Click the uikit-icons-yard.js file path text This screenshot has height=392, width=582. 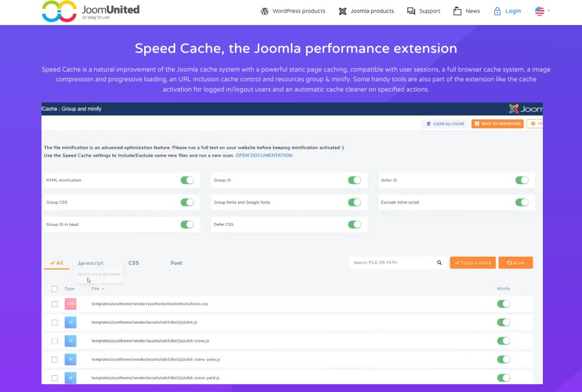pyautogui.click(x=156, y=378)
